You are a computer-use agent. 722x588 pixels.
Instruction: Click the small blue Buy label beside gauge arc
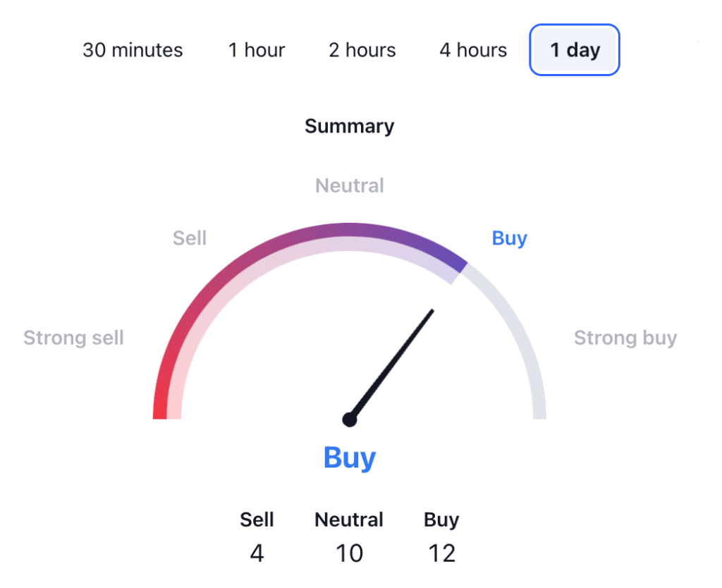click(510, 238)
